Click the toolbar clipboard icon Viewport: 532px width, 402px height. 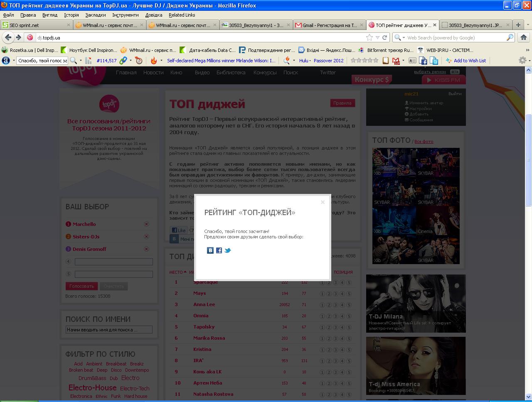click(386, 61)
